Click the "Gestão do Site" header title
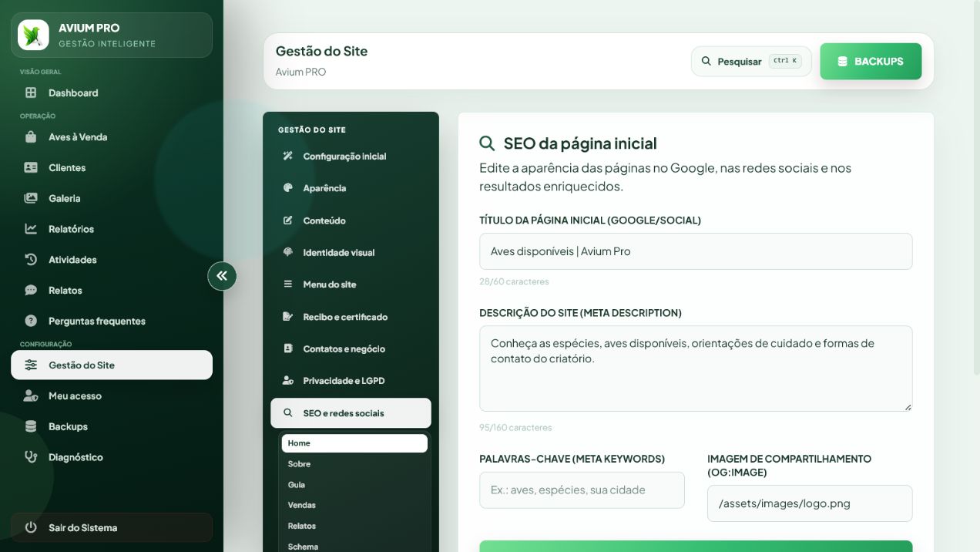 coord(321,52)
